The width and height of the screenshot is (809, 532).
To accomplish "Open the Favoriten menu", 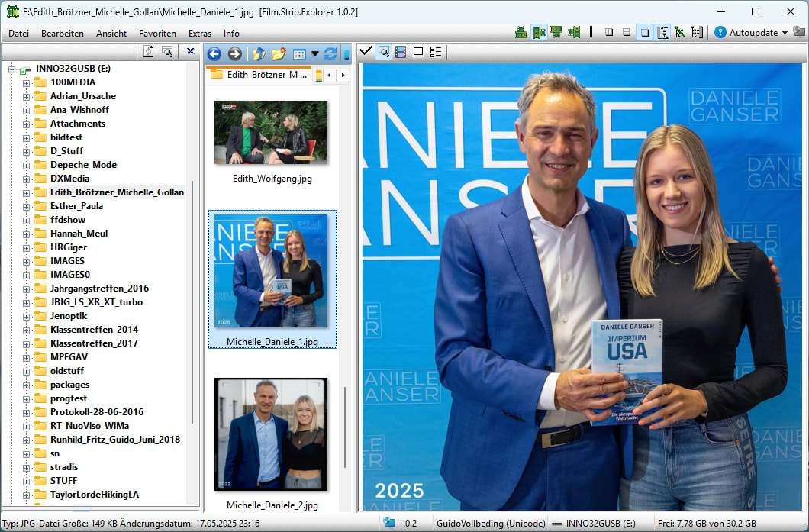I will point(157,34).
